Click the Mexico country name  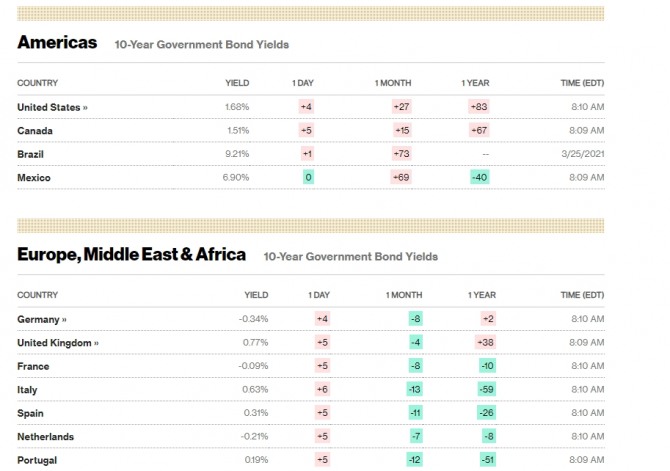34,178
